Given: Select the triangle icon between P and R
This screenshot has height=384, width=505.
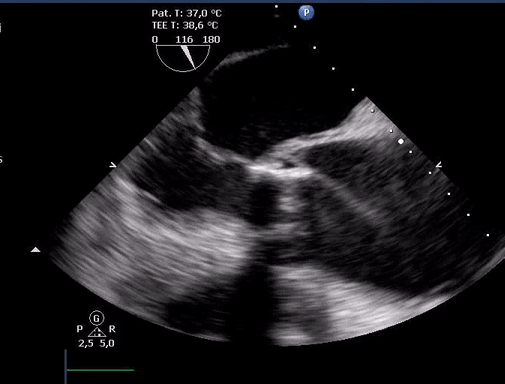Looking at the screenshot, I should (x=97, y=332).
